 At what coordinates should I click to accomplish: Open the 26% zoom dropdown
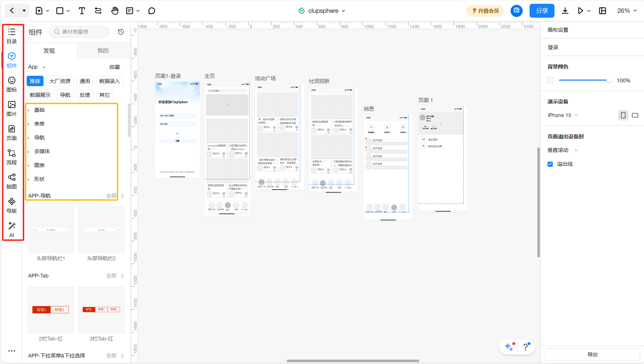point(627,11)
